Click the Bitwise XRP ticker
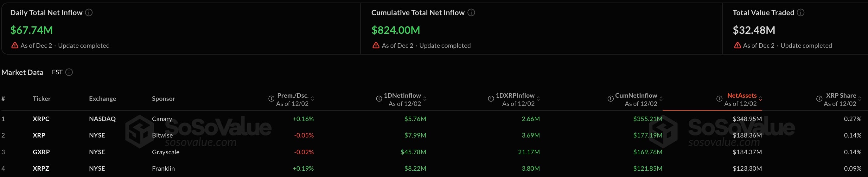The width and height of the screenshot is (868, 177). click(x=39, y=135)
